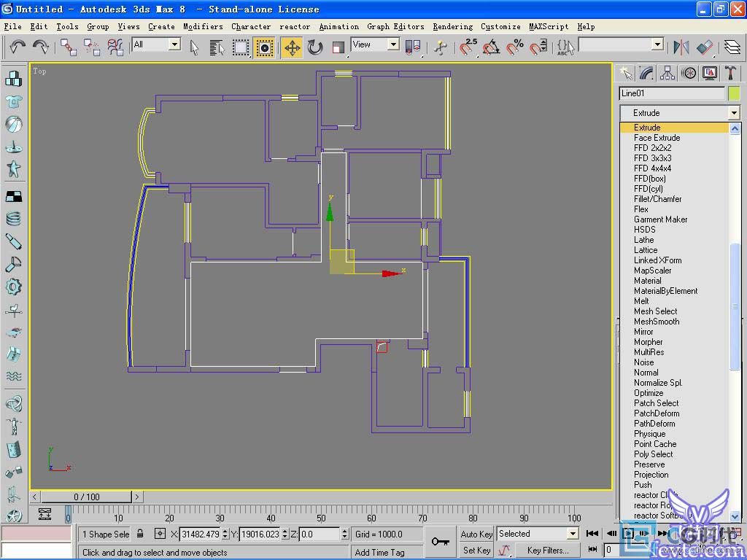The height and width of the screenshot is (560, 747).
Task: Toggle Absolute/Offset transform type-in mode
Action: point(160,534)
